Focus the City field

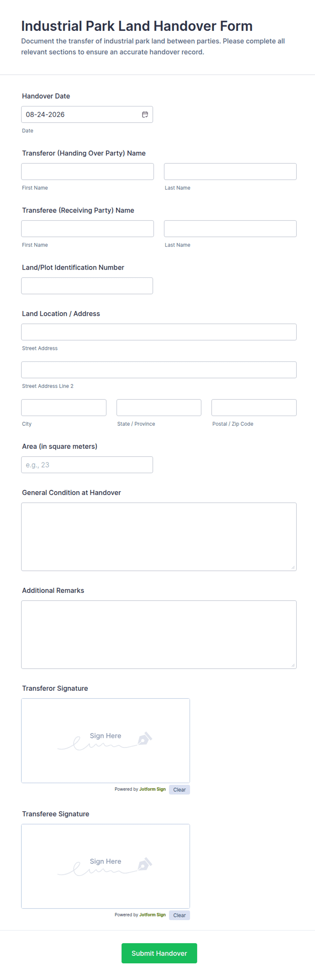(x=64, y=408)
